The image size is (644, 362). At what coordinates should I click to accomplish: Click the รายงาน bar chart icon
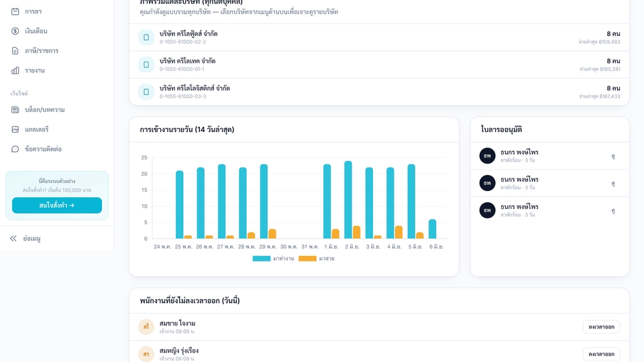[15, 70]
